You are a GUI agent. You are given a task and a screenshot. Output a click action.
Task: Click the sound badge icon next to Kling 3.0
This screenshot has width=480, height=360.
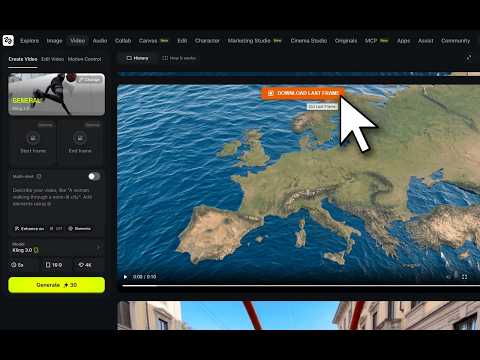pyautogui.click(x=36, y=250)
